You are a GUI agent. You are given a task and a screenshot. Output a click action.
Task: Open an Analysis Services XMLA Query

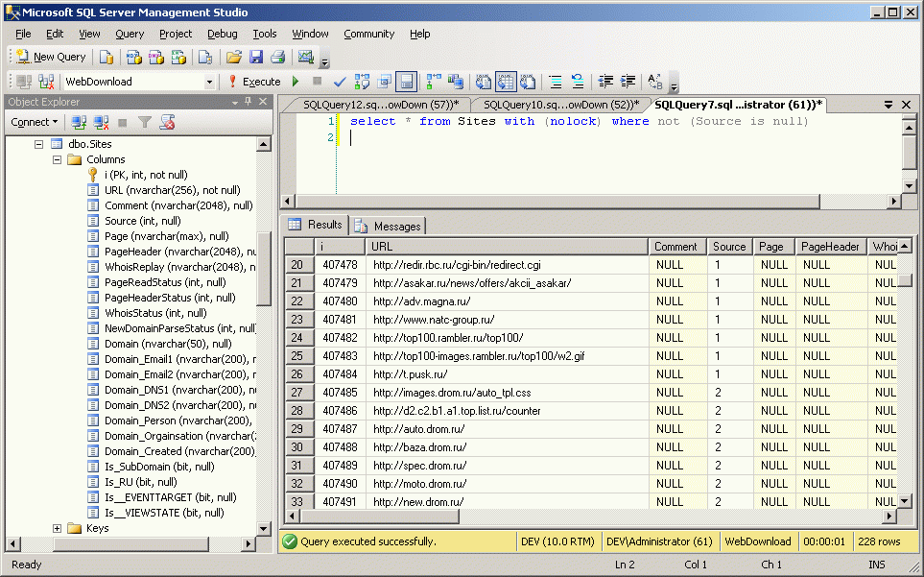tap(178, 57)
